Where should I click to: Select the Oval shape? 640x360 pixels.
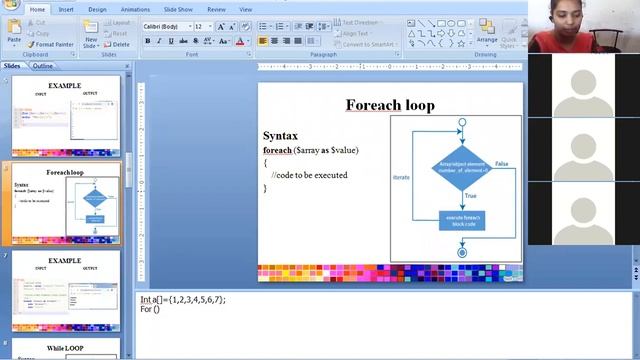pos(451,23)
